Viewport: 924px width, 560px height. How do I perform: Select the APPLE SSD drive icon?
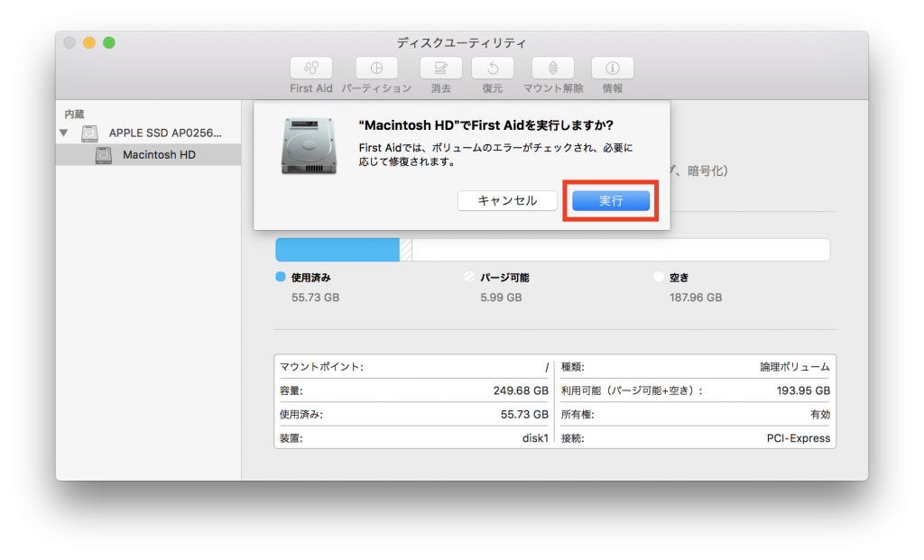(89, 133)
